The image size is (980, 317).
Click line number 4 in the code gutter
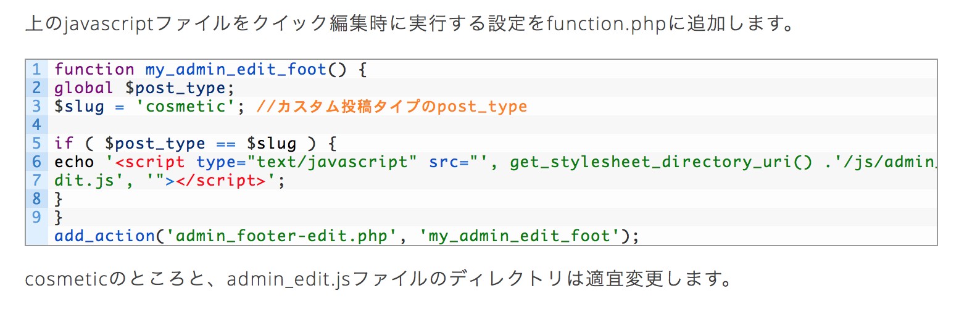tap(36, 125)
